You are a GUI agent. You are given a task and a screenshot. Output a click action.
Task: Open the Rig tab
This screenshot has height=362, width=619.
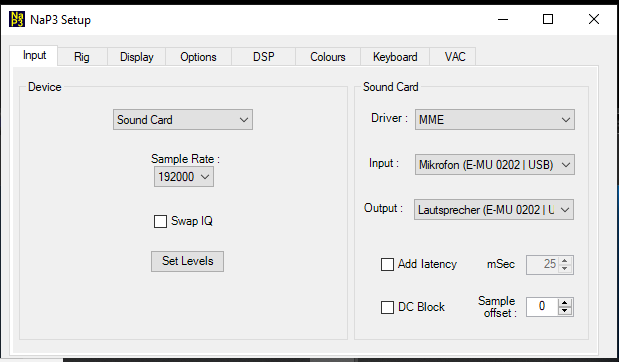(82, 57)
